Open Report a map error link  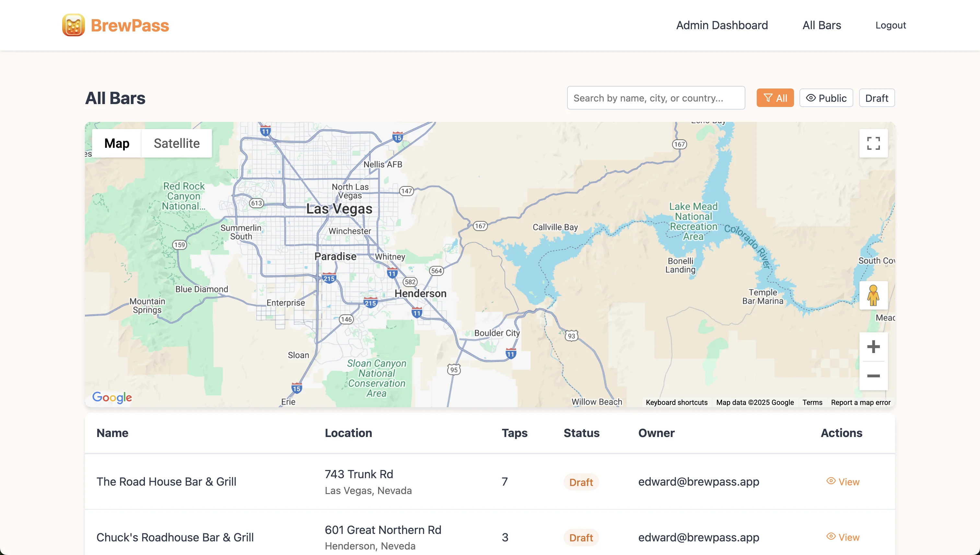[860, 403]
